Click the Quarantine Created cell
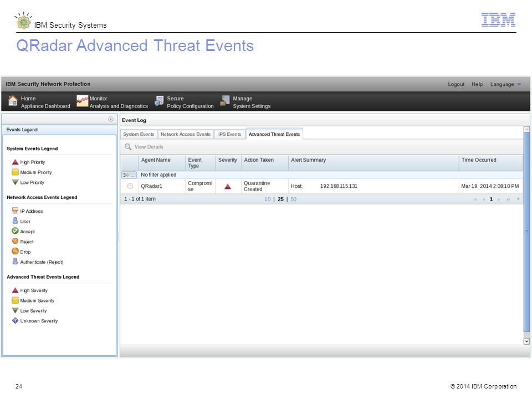The width and height of the screenshot is (532, 399). 265,186
